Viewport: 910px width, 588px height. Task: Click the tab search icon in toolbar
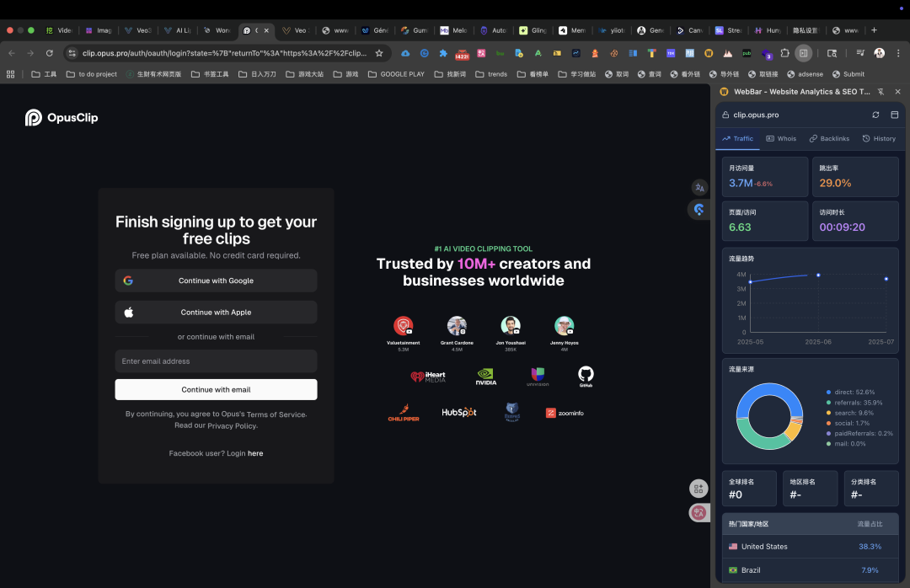832,53
